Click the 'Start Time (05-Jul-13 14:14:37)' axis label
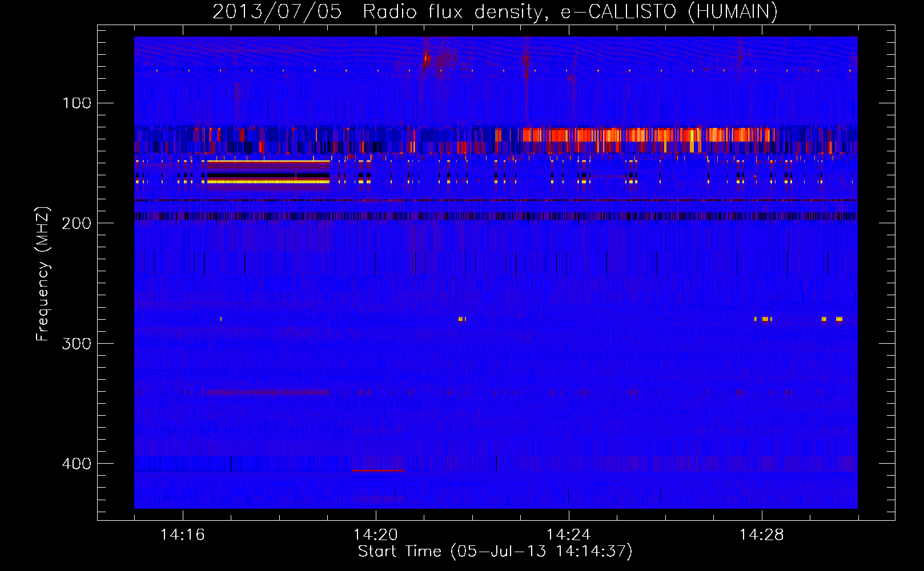This screenshot has height=571, width=924. [x=495, y=552]
